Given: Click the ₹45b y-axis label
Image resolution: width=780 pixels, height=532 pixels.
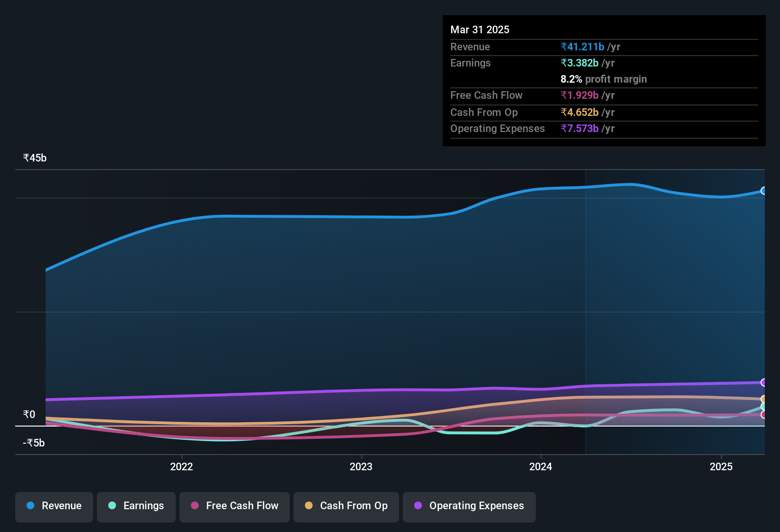Looking at the screenshot, I should tap(35, 158).
